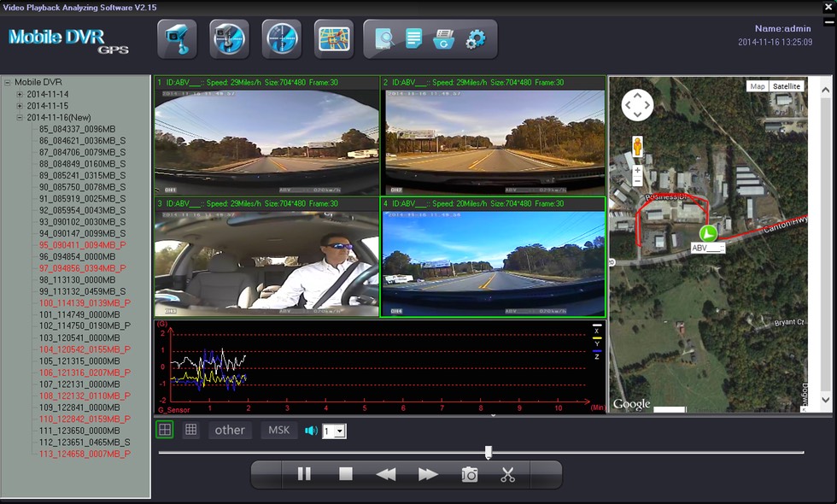The width and height of the screenshot is (837, 504).
Task: Click the 'other' layout button
Action: 230,430
